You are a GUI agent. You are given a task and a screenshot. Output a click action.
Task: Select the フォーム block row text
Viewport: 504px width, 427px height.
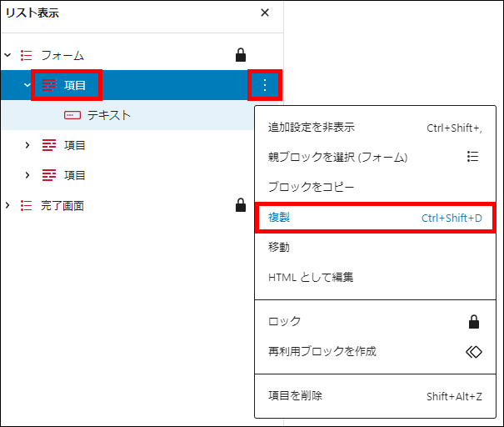(62, 55)
